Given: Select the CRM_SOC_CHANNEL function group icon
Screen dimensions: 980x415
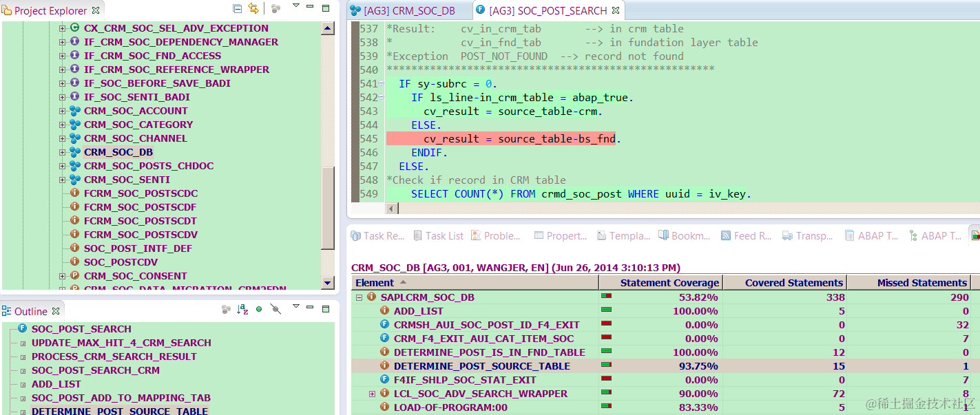Looking at the screenshot, I should pos(75,138).
